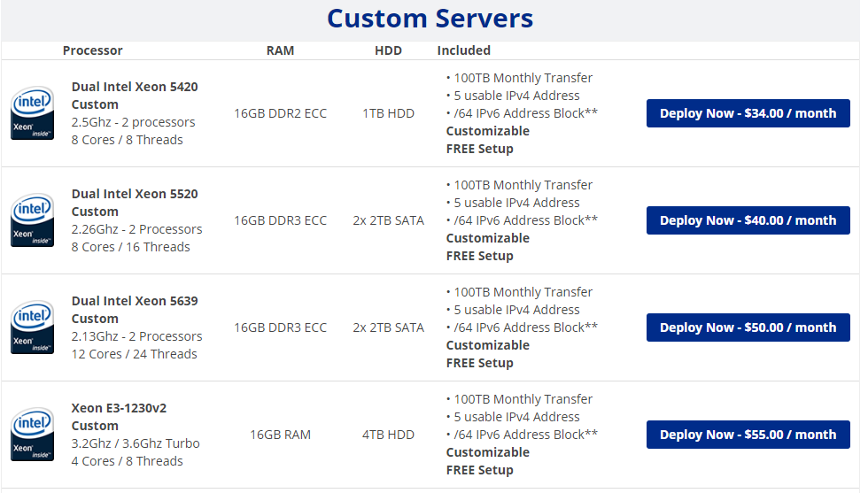Viewport: 868px width, 493px height.
Task: Click Customizable in Xeon 5520 row
Action: 488,238
